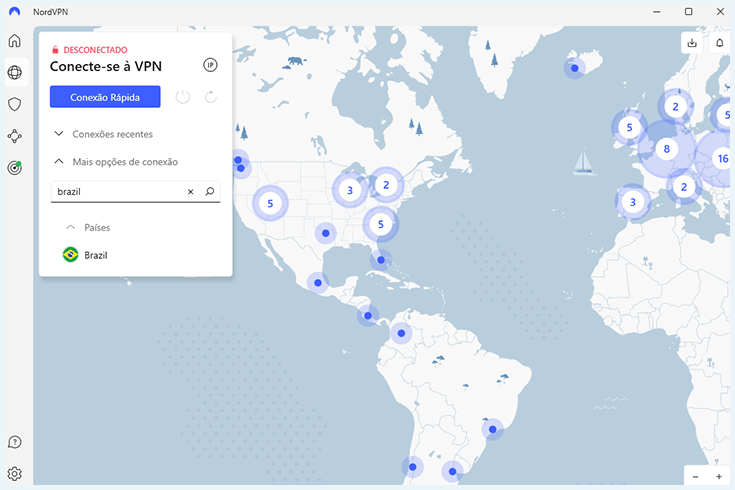Click the 16 cluster in central Europe
Viewport: 735px width, 490px height.
[x=722, y=159]
